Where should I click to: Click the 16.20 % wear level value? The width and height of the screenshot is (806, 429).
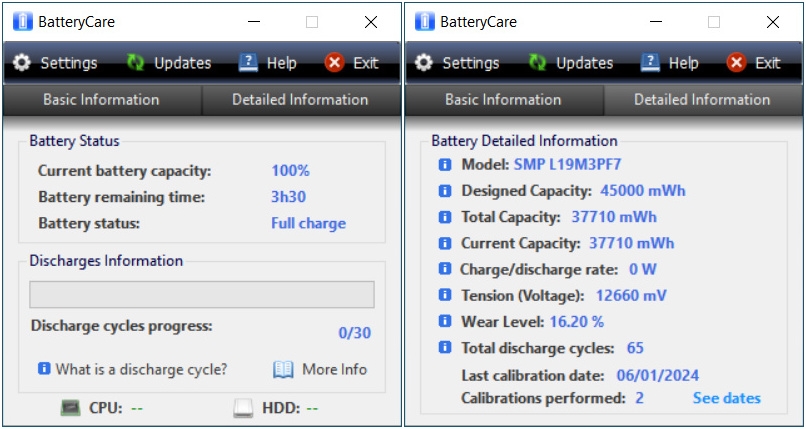click(577, 322)
